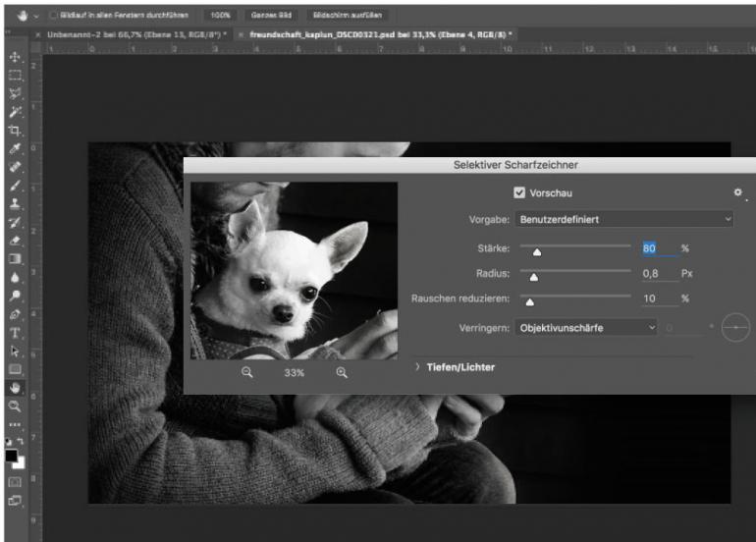Select the Brush tool
This screenshot has width=756, height=542.
tap(15, 186)
